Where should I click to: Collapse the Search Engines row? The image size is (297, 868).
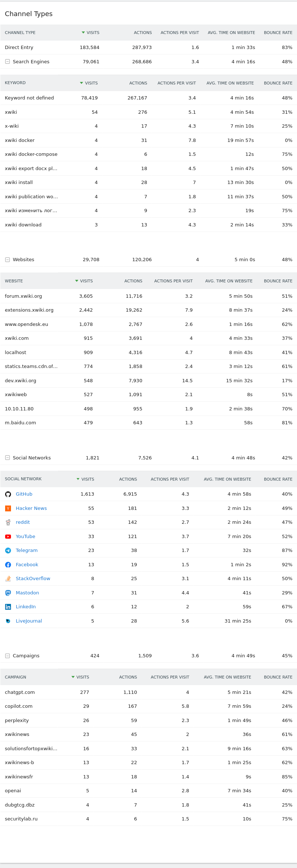coord(7,61)
